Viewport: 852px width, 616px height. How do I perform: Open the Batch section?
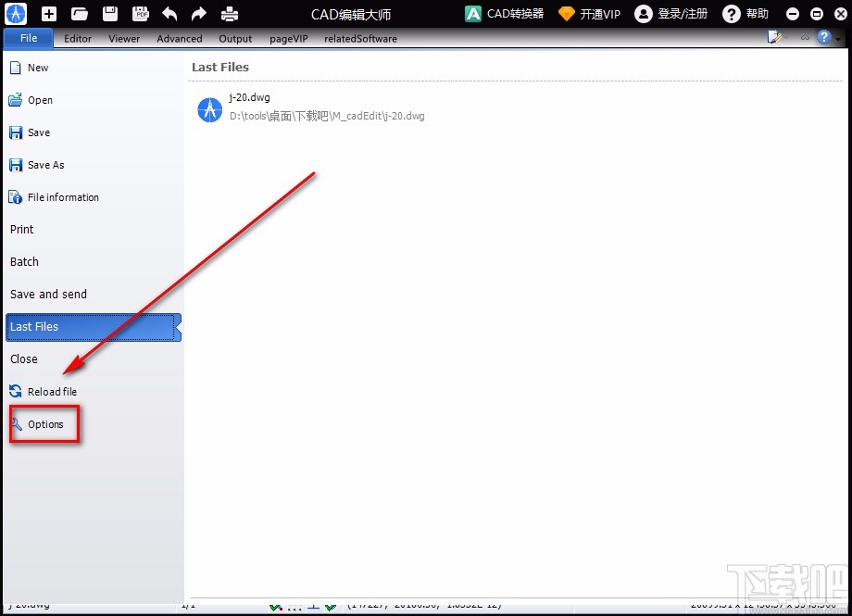click(93, 262)
